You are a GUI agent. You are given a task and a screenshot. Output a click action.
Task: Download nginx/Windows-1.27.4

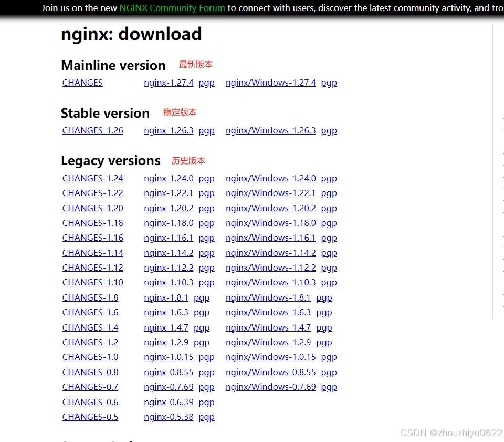[x=271, y=83]
